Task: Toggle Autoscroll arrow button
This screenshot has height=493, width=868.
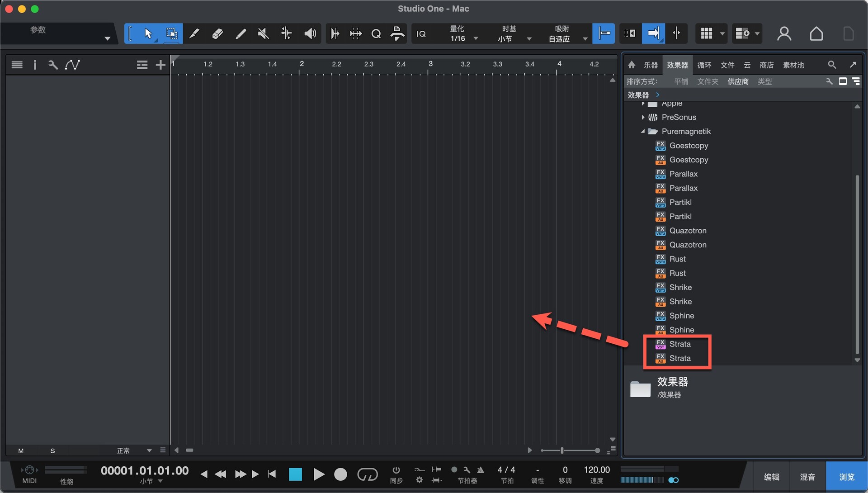Action: point(653,33)
